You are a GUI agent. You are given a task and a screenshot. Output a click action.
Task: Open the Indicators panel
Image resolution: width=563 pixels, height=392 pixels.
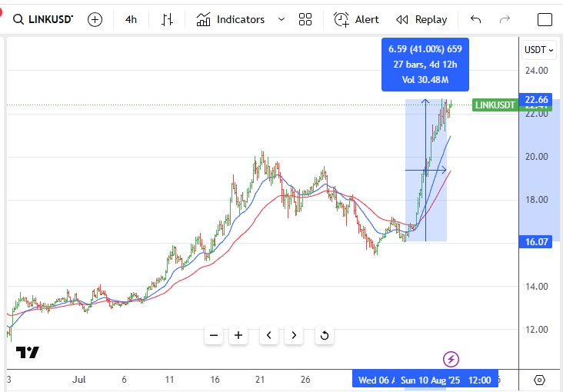(x=231, y=19)
